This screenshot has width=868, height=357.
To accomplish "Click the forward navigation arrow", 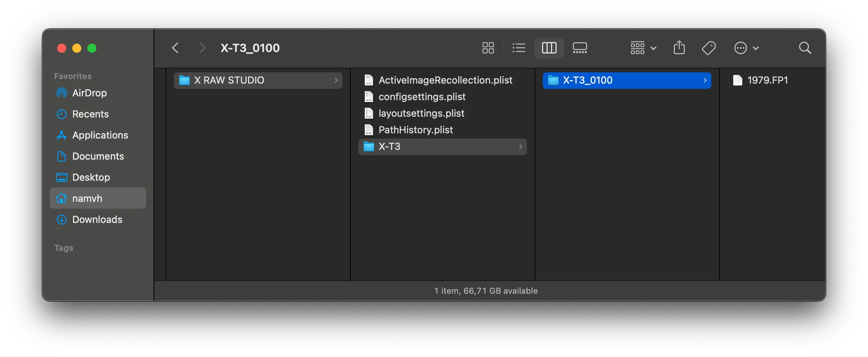I will pos(202,48).
